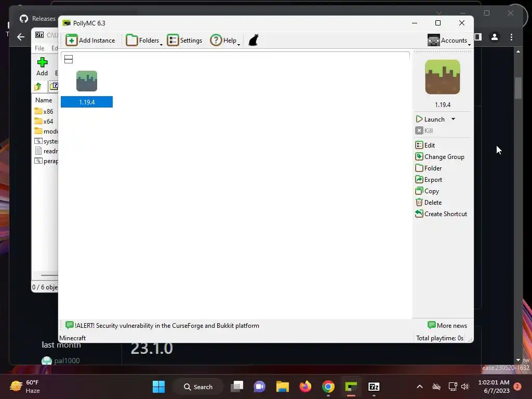Open the File menu in 7-Zip window

39,48
